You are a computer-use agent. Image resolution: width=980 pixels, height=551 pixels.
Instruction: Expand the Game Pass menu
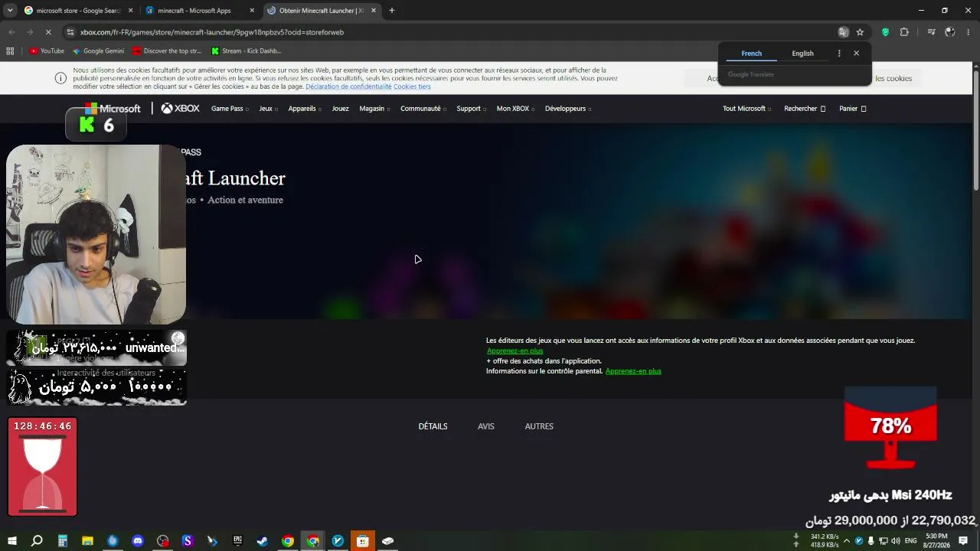[x=229, y=109]
